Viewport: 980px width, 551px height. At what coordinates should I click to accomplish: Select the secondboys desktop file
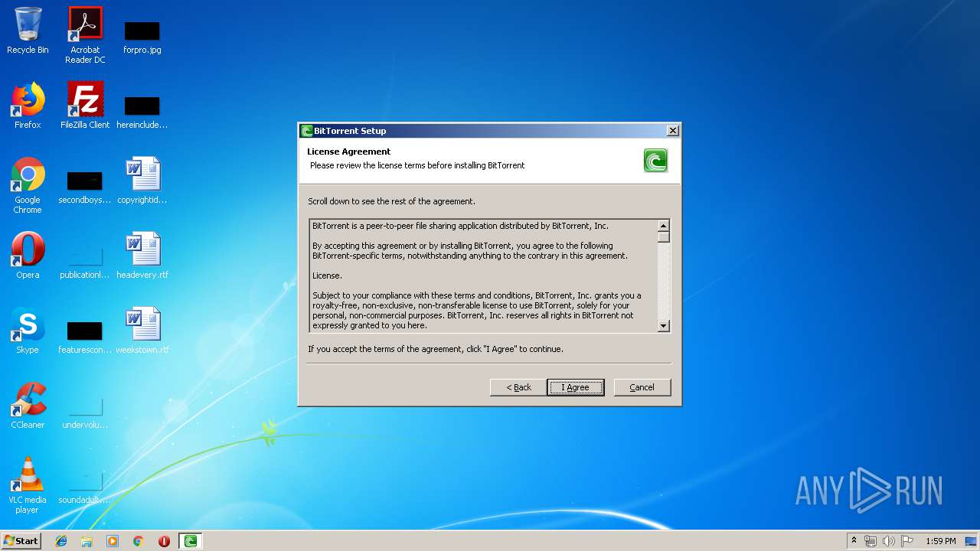[85, 187]
